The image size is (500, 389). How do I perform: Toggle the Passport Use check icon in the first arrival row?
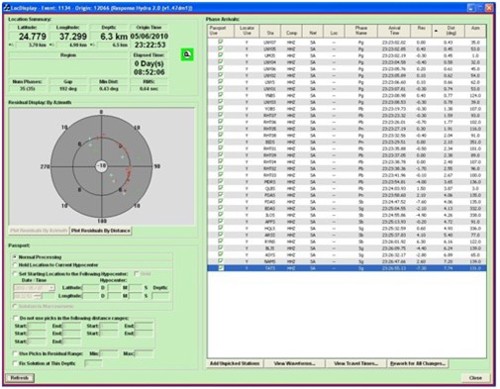point(220,42)
